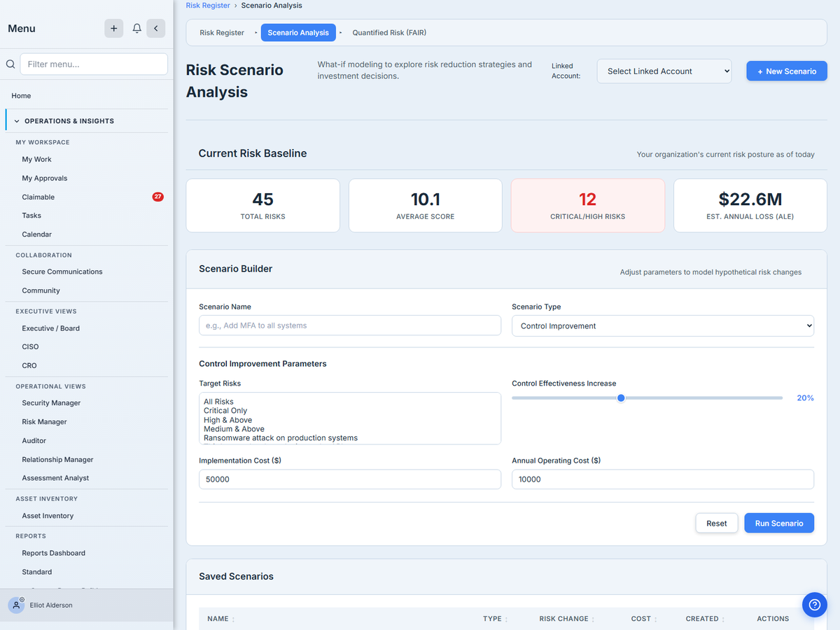Click the Reset button
The height and width of the screenshot is (630, 840).
click(717, 524)
